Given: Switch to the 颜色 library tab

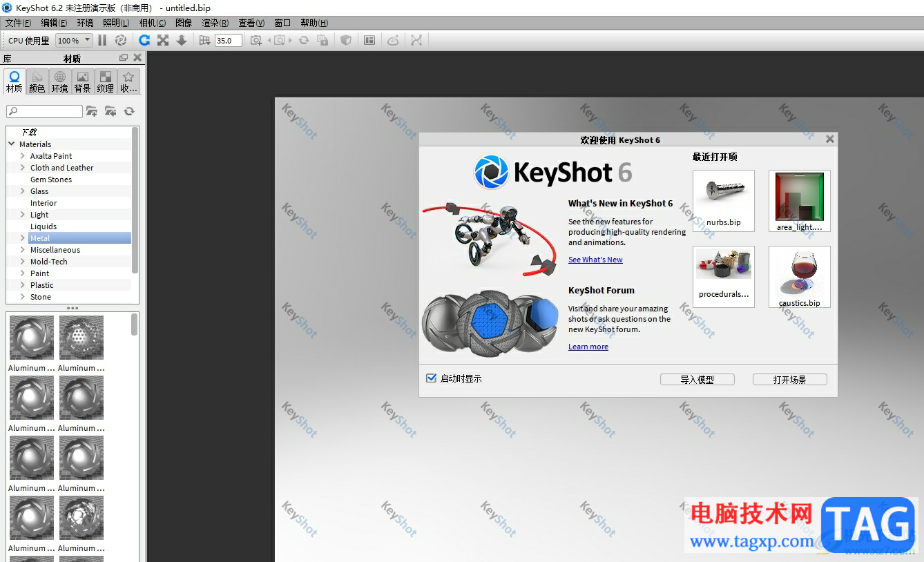Looking at the screenshot, I should [37, 81].
